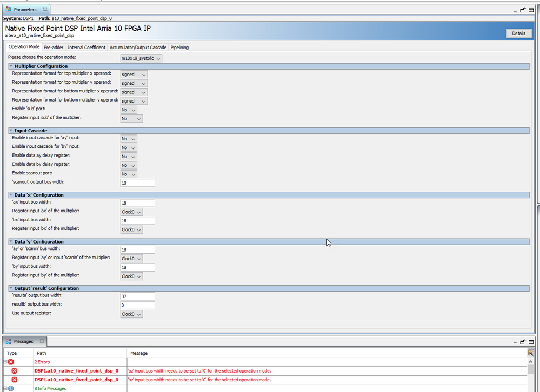Open Enable input cascade for 'by' dropdown
The height and width of the screenshot is (392, 540).
pyautogui.click(x=129, y=147)
